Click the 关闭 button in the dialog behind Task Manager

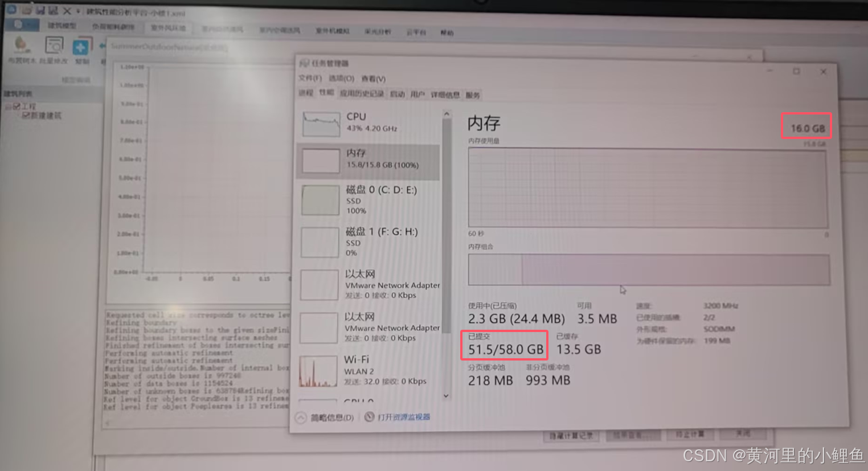pyautogui.click(x=743, y=433)
